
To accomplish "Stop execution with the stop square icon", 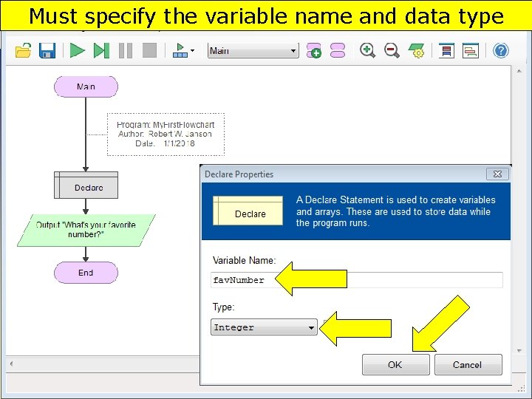I will (x=149, y=50).
